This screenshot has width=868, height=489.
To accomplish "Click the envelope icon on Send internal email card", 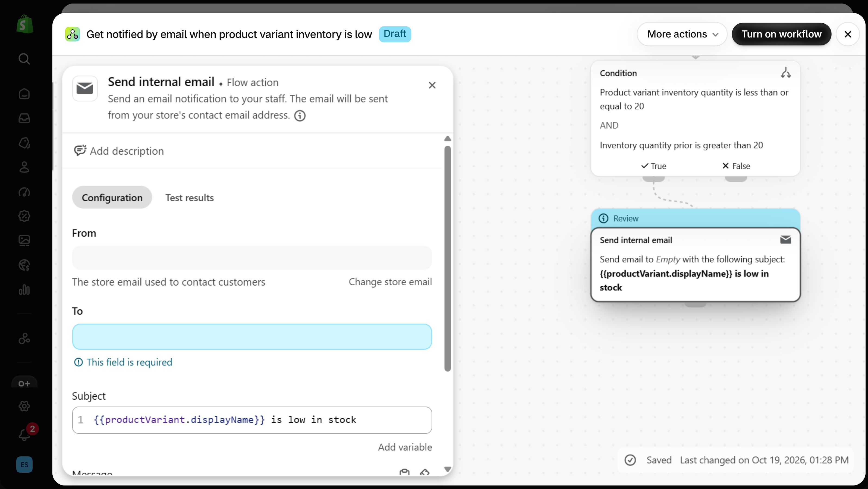I will pos(785,240).
